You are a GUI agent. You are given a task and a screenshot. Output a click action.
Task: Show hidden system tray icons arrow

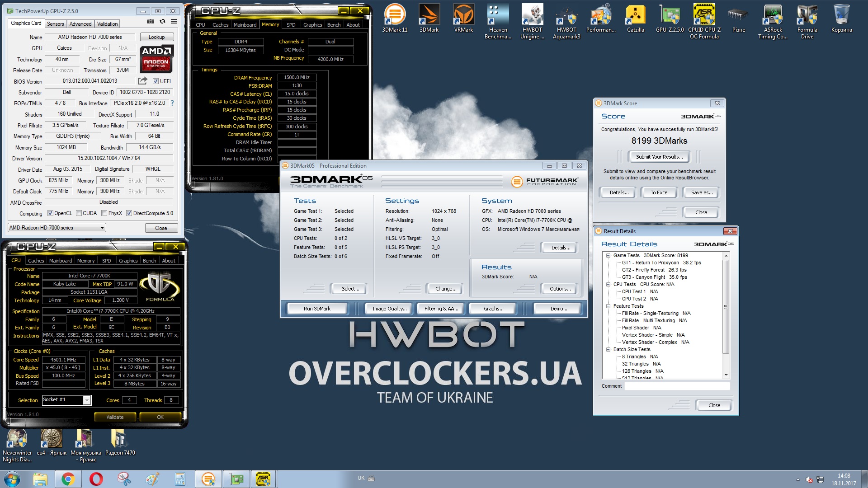pos(798,479)
